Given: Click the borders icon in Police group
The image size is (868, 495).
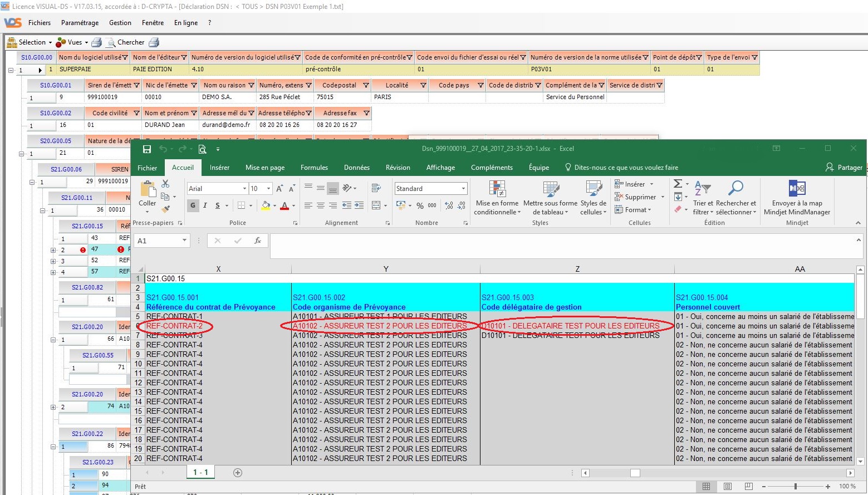Looking at the screenshot, I should coord(242,205).
